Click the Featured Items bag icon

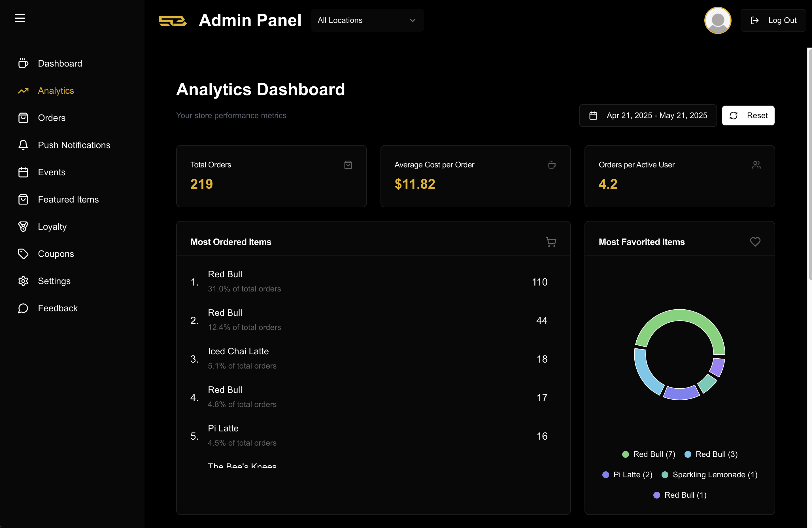pos(23,199)
